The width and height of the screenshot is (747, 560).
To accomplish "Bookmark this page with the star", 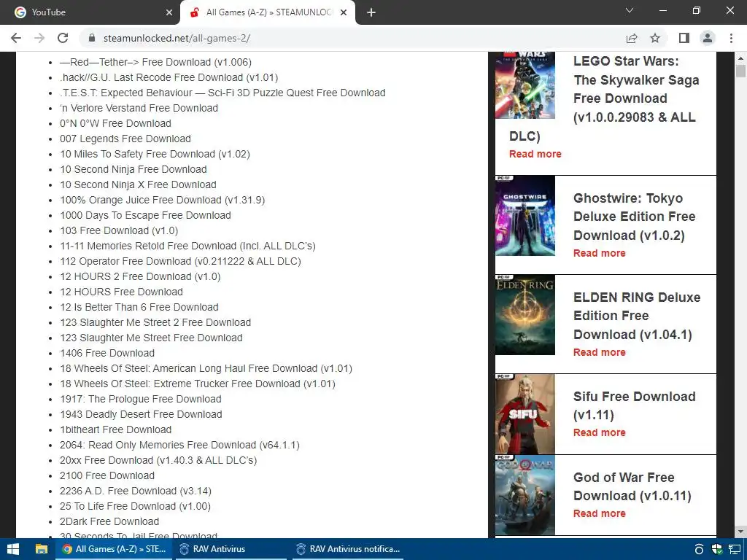I will pyautogui.click(x=655, y=38).
